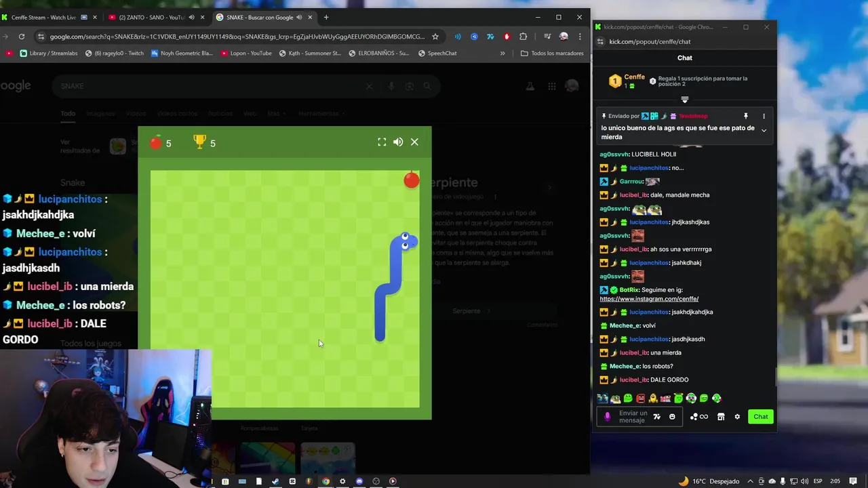The height and width of the screenshot is (488, 868).
Task: Open Discord from the taskbar
Action: [359, 481]
